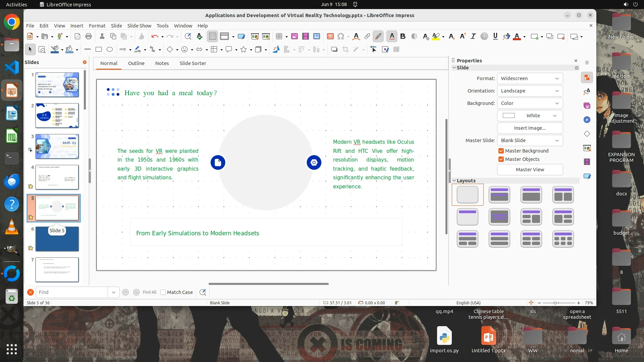
Task: Click the Print icon in toolbar
Action: tap(89, 37)
